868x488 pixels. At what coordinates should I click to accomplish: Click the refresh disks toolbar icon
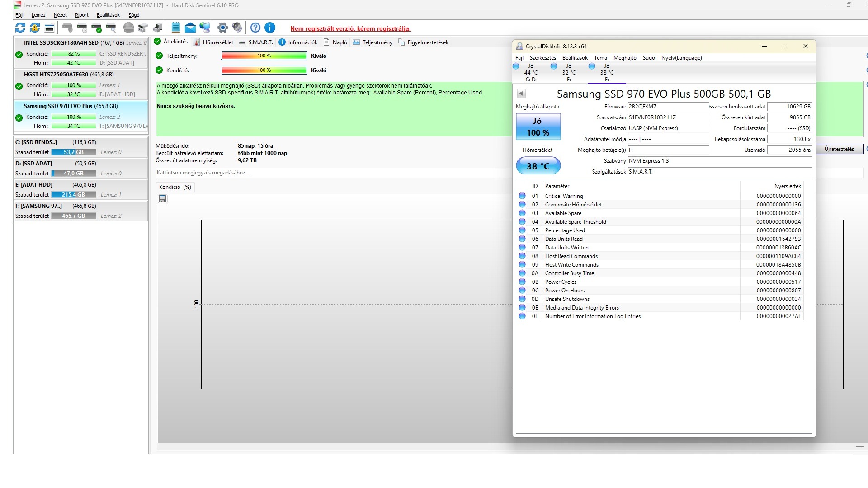(20, 28)
